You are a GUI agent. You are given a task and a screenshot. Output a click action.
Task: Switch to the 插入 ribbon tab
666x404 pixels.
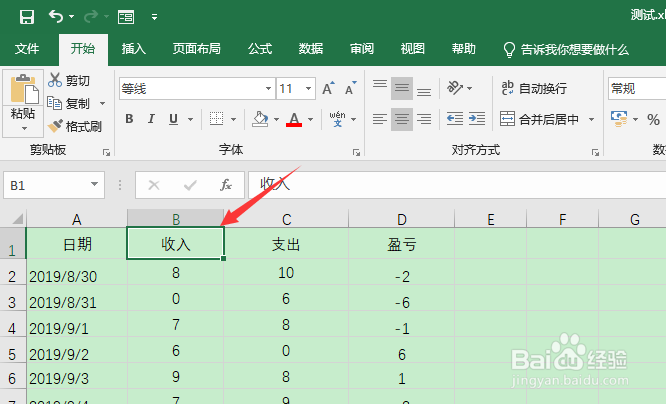pos(134,49)
